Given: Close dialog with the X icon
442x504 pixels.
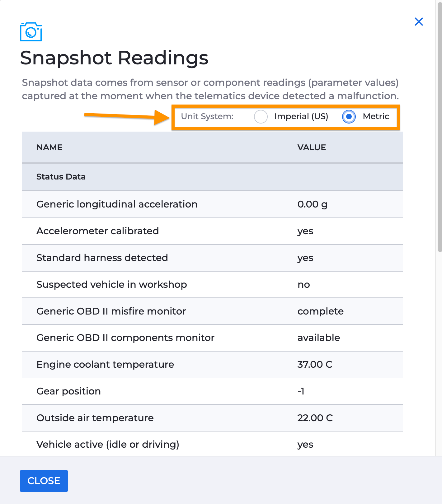Looking at the screenshot, I should pyautogui.click(x=419, y=22).
